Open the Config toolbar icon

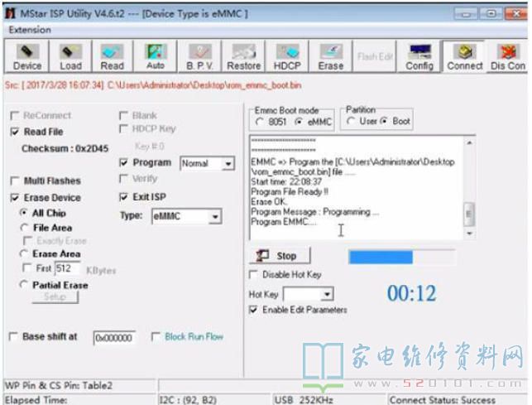(x=419, y=56)
